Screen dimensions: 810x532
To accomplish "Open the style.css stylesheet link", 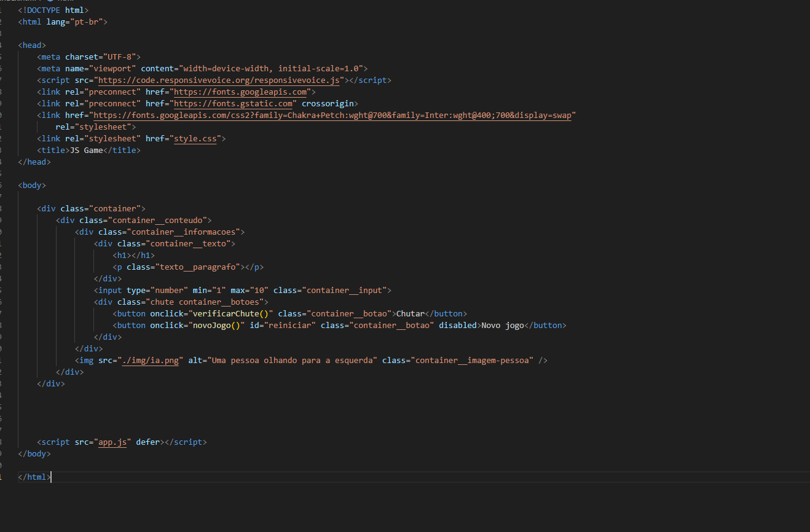I will (x=195, y=139).
